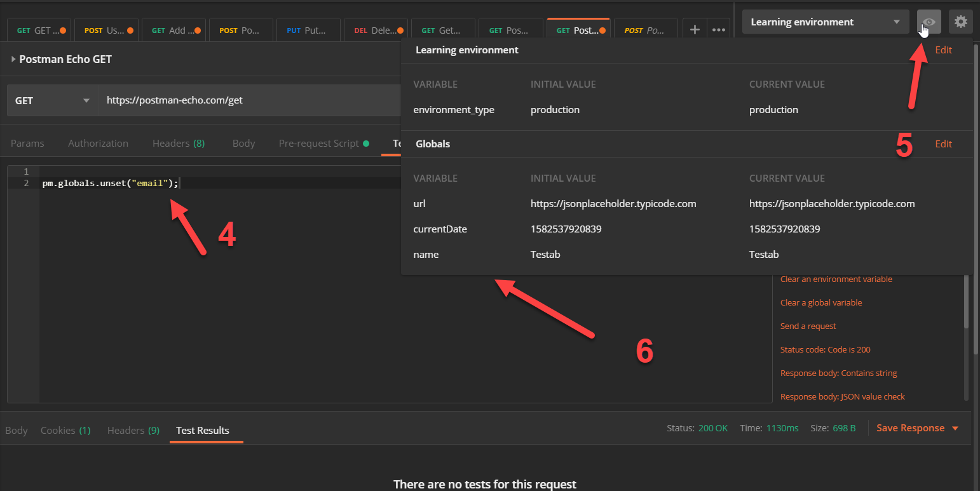
Task: Click the Save Response button
Action: (x=910, y=428)
